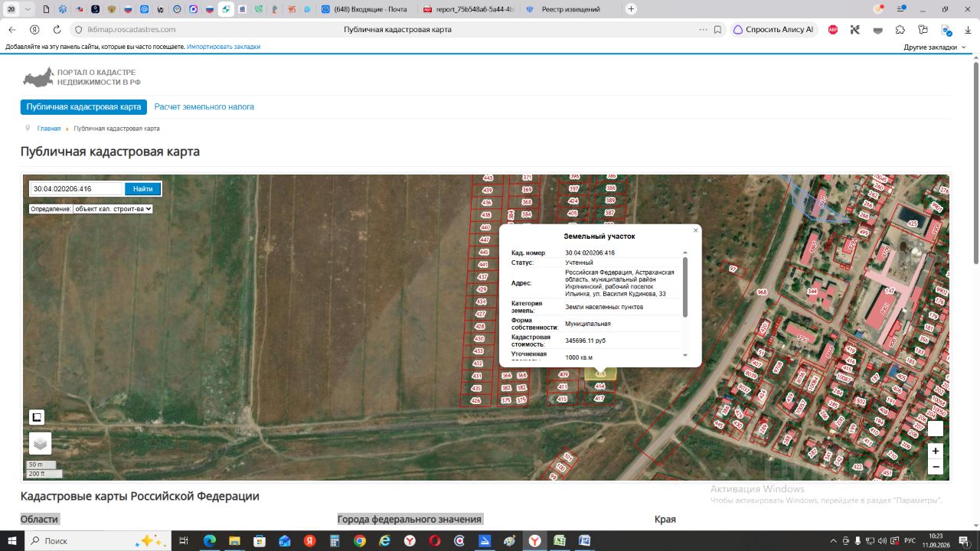Open the browser extensions puzzle icon

click(x=900, y=29)
